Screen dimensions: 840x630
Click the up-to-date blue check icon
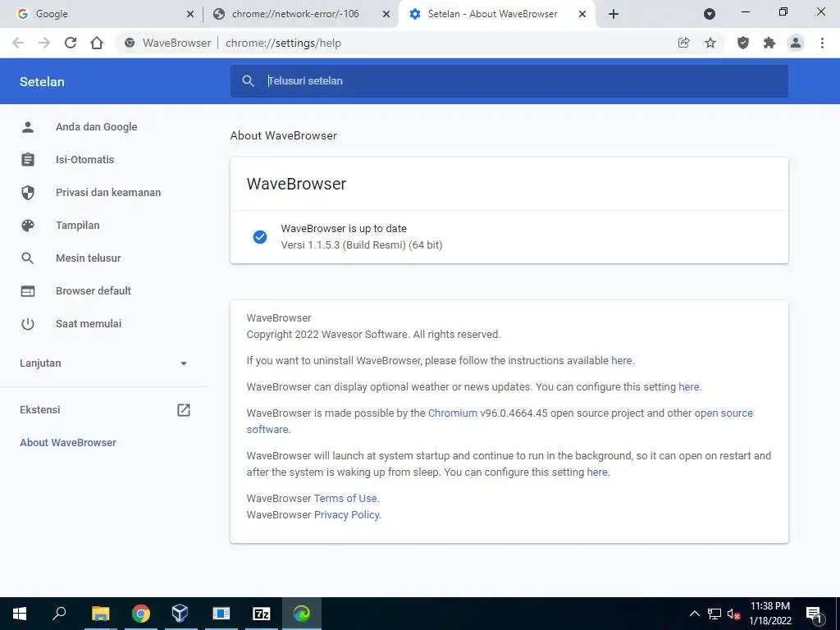pyautogui.click(x=260, y=237)
